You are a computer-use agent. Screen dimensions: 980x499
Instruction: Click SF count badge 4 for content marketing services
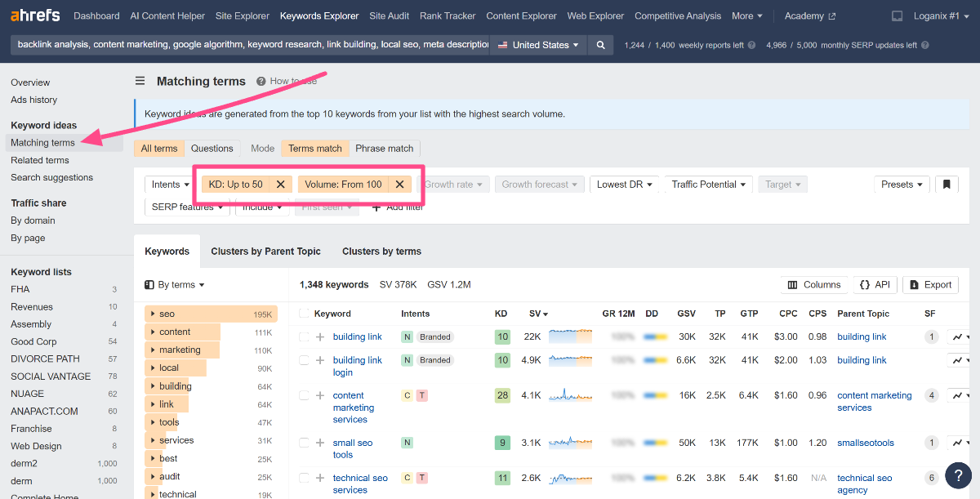(931, 396)
